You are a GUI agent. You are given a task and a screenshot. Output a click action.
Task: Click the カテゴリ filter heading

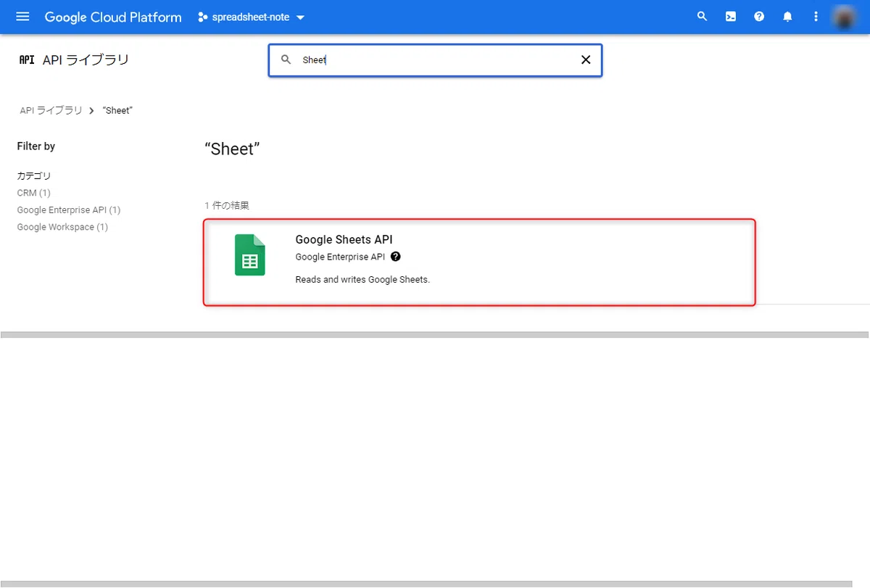pos(34,176)
